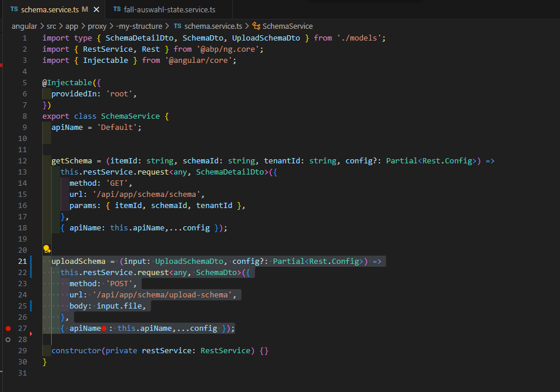Screen dimensions: 560x392
Task: Toggle the unverified breakpoint on line 28
Action: coord(8,340)
